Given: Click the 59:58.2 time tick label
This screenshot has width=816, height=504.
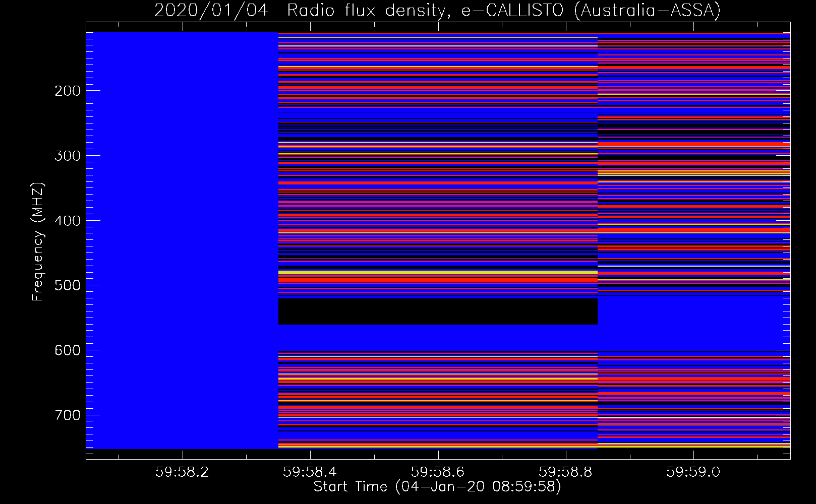Looking at the screenshot, I should [182, 472].
